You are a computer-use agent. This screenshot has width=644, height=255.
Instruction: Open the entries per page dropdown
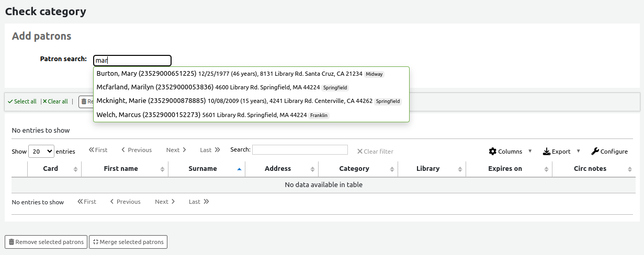coord(41,152)
